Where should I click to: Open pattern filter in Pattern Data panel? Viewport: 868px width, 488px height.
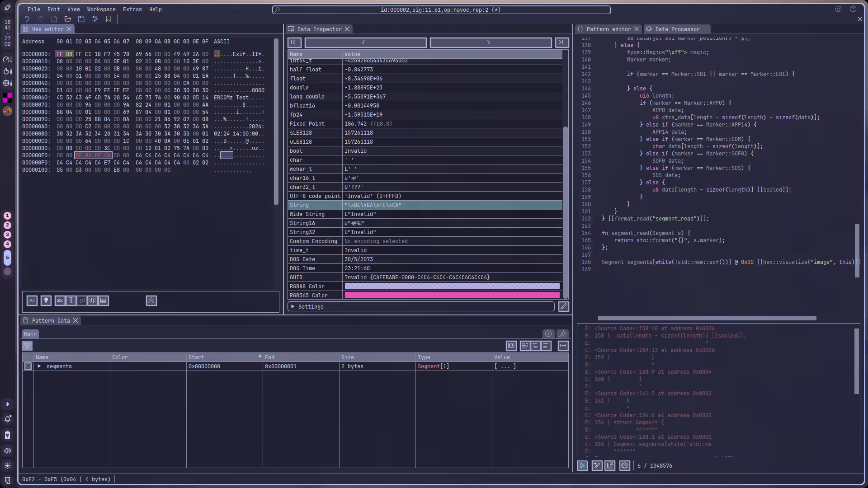pyautogui.click(x=28, y=346)
